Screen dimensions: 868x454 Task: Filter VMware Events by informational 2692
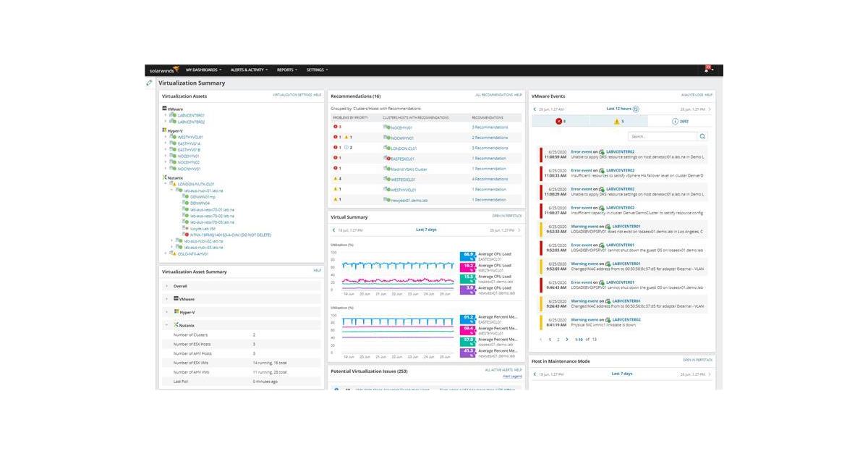coord(680,121)
